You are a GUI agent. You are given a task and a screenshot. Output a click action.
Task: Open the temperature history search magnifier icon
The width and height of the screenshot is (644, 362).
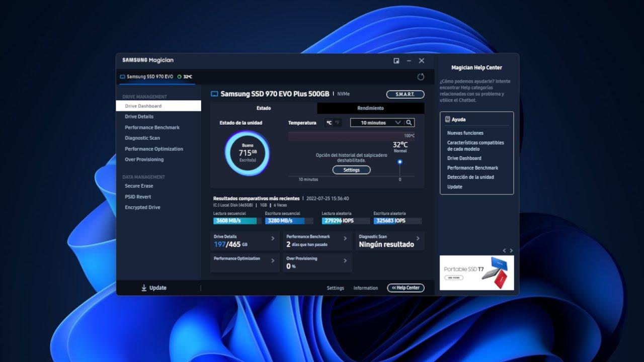point(409,122)
